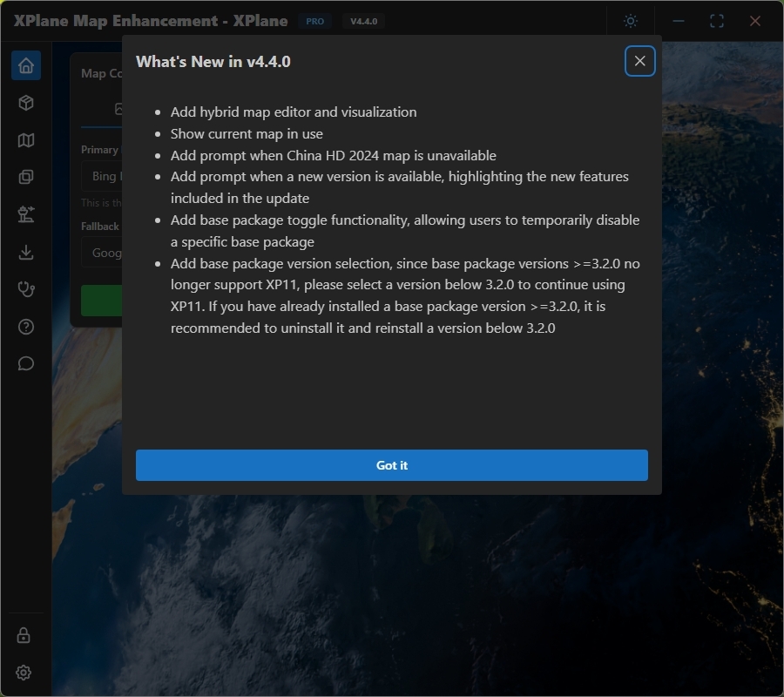Open the Home page in sidebar

26,65
